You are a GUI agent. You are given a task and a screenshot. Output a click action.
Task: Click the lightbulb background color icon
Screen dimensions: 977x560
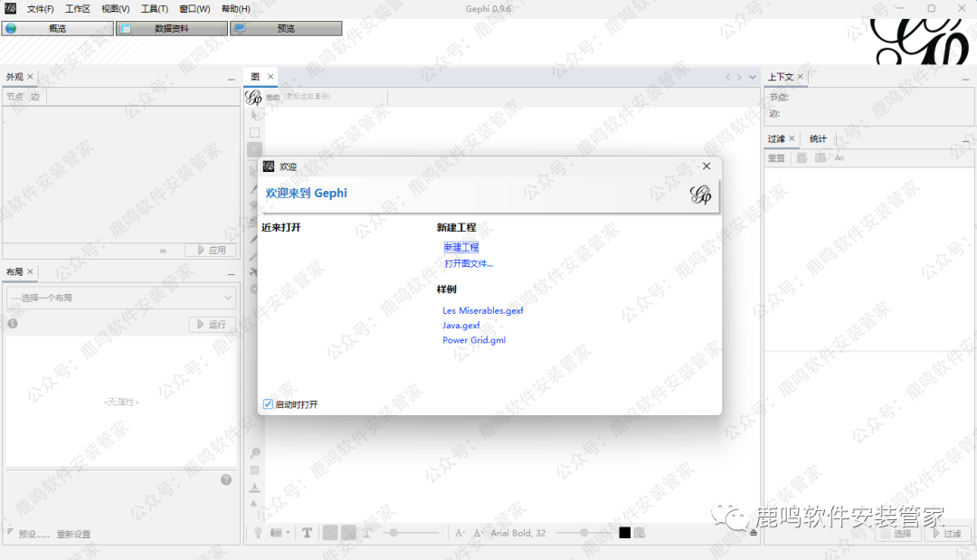(x=257, y=533)
